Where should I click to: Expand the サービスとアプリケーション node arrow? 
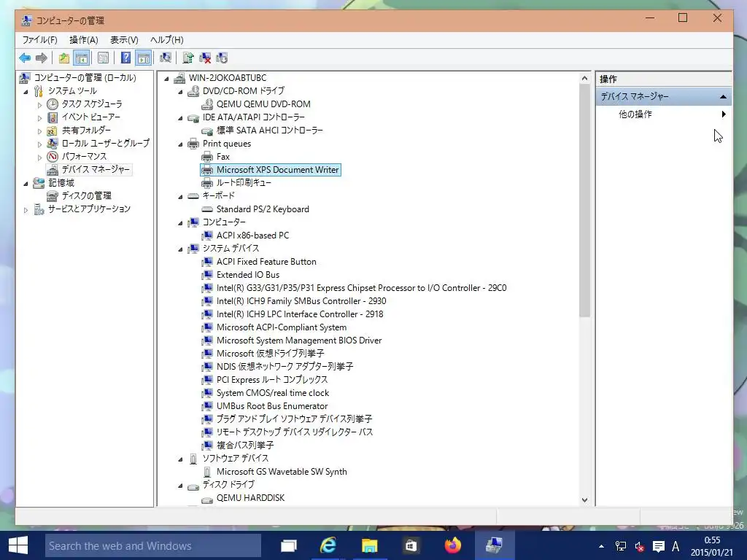point(26,209)
